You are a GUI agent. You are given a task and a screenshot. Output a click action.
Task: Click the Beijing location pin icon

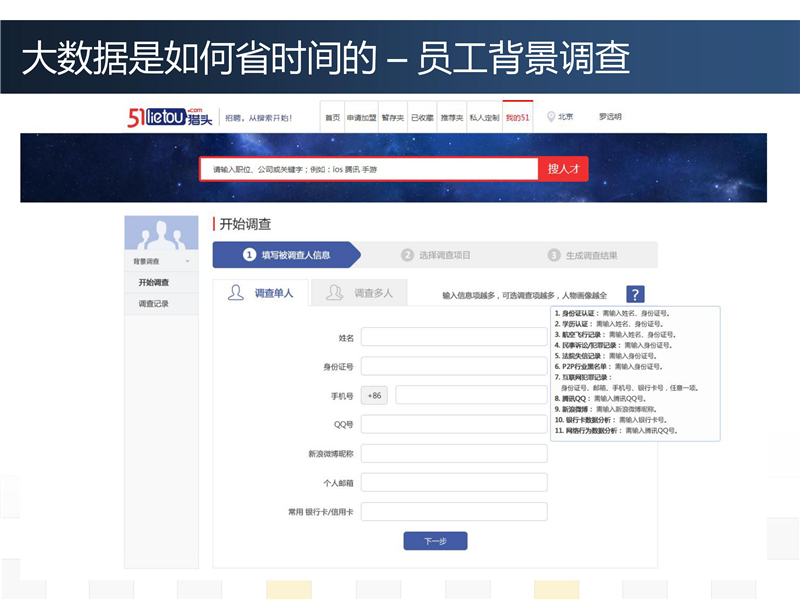click(550, 116)
